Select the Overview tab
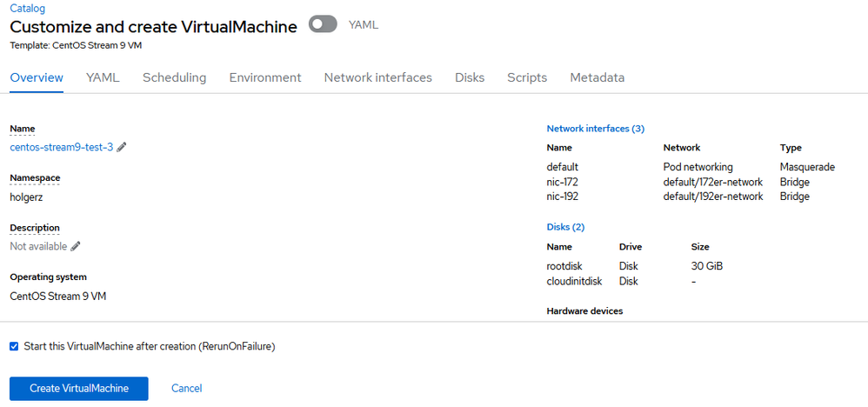 coord(37,77)
